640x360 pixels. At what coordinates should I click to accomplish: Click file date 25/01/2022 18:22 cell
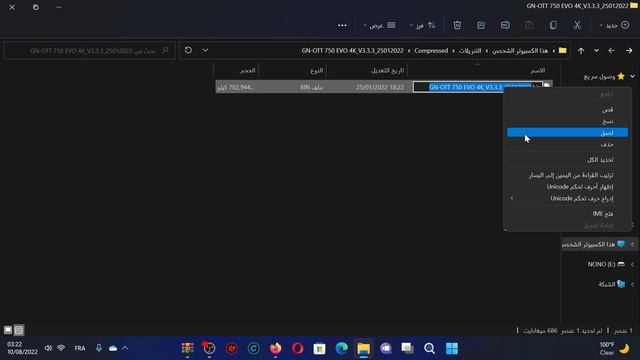pyautogui.click(x=380, y=87)
